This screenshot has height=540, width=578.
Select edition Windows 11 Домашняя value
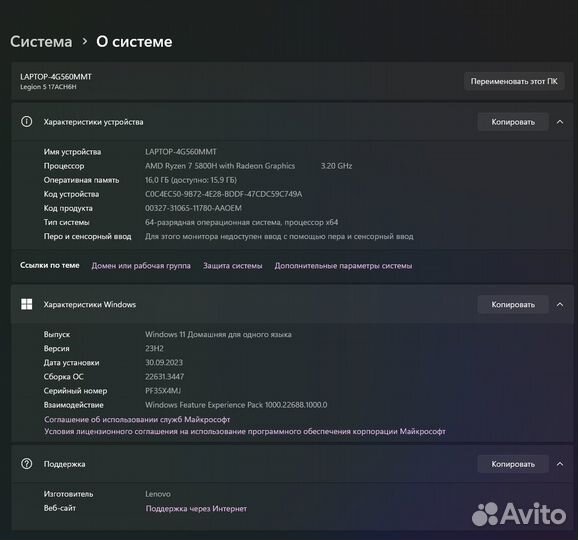pos(218,334)
